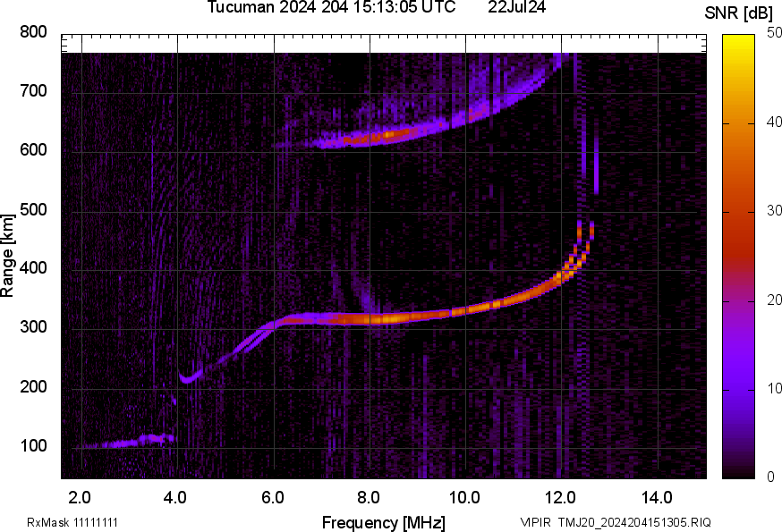
Task: Click range axis tick 400
Action: point(33,267)
